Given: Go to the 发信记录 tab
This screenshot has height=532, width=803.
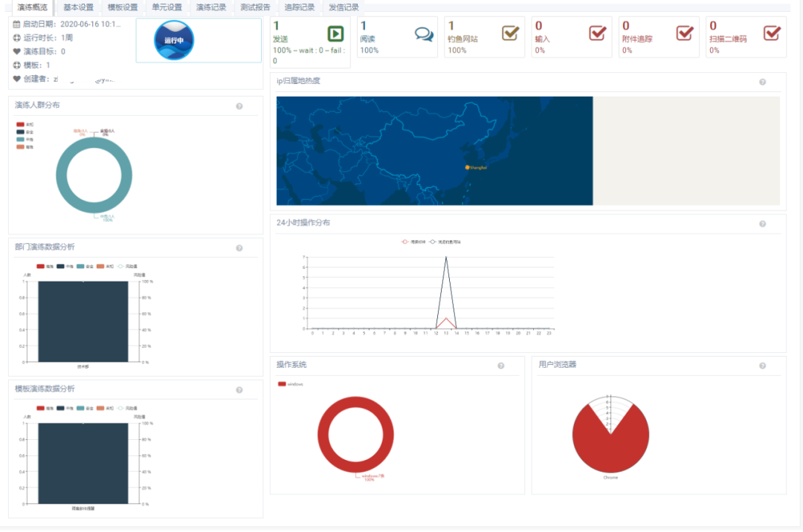Looking at the screenshot, I should (344, 7).
